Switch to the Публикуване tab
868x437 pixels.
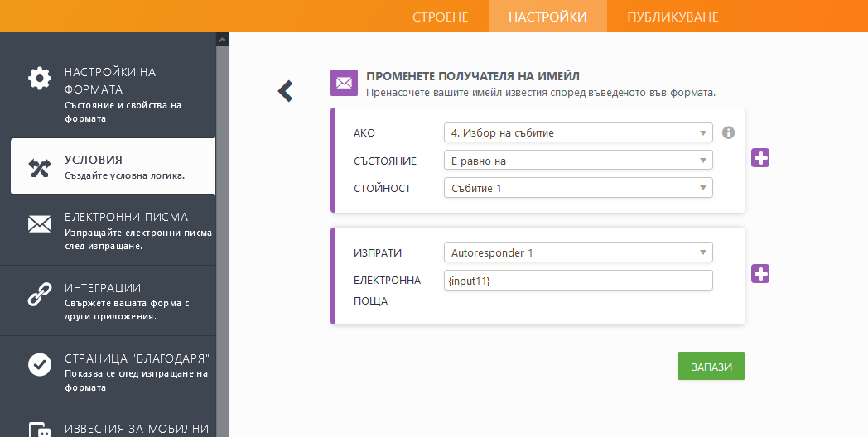pos(673,17)
